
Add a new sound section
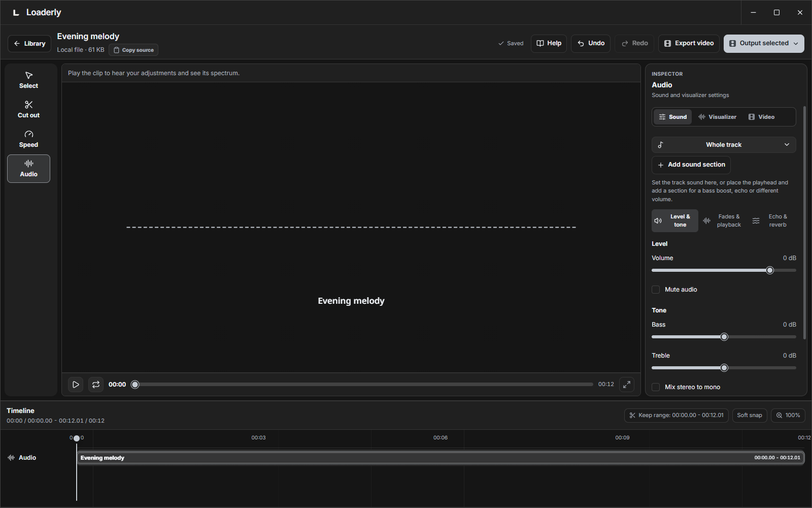[x=691, y=165]
